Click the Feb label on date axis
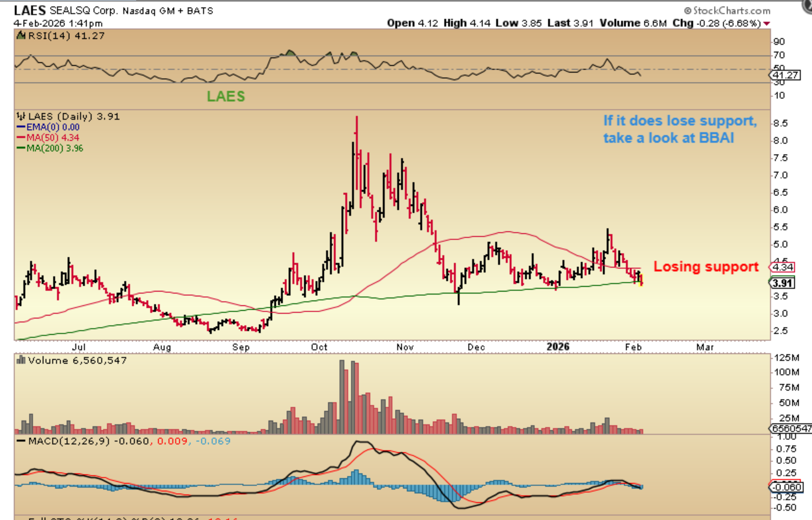This screenshot has height=520, width=812. [x=633, y=347]
